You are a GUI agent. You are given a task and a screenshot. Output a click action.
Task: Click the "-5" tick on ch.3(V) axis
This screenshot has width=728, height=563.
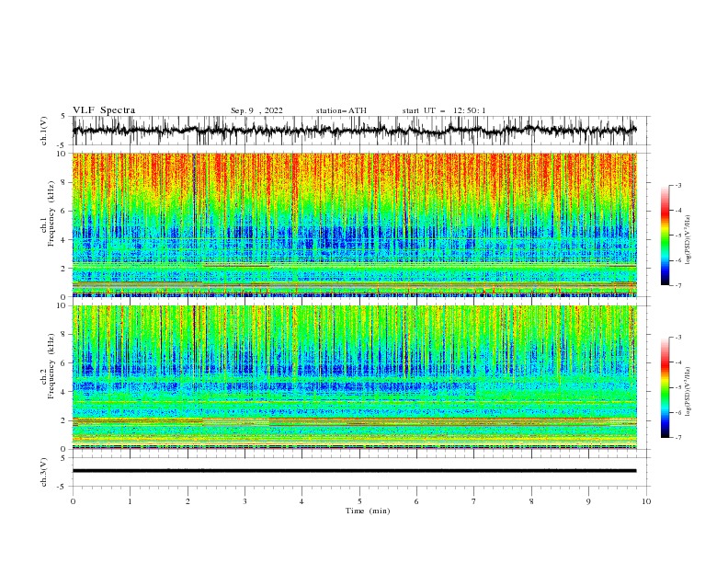click(62, 487)
